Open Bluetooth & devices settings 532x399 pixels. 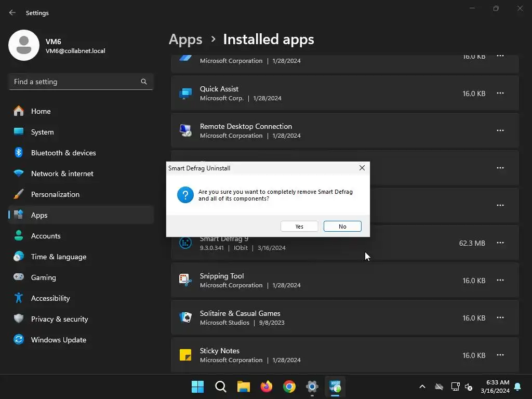coord(81,153)
